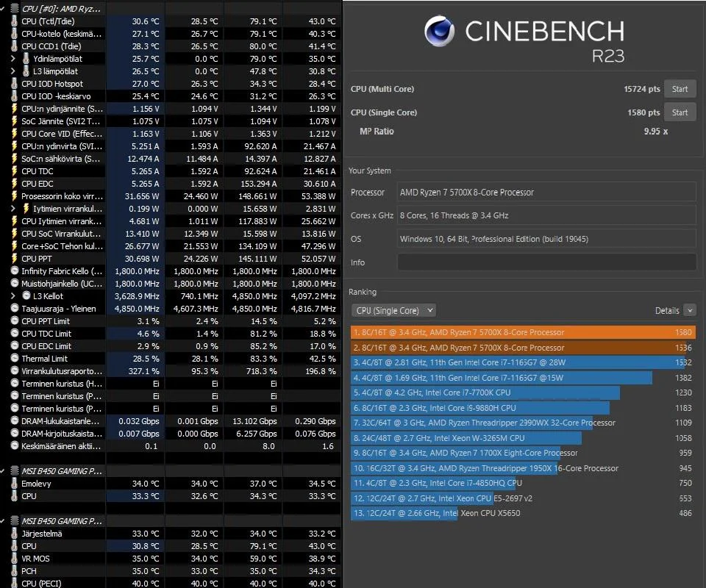Screen dimensions: 706x588
Task: Click the Details label in Ranking
Action: pos(667,310)
